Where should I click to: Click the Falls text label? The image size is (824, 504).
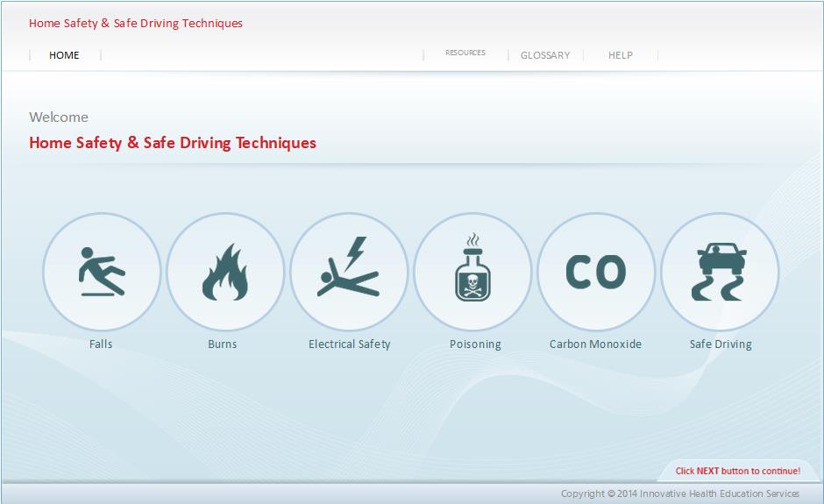click(101, 344)
